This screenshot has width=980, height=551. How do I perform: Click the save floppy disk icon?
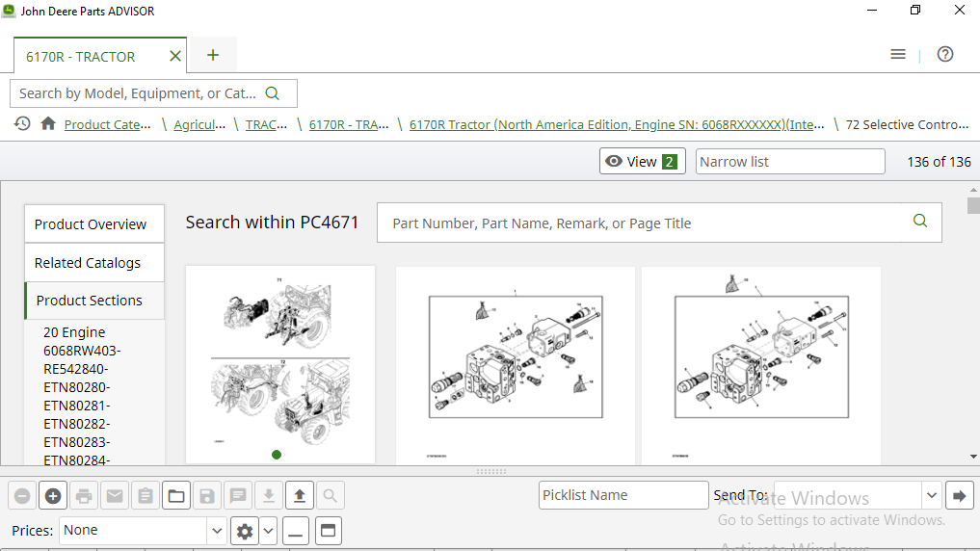pyautogui.click(x=207, y=496)
